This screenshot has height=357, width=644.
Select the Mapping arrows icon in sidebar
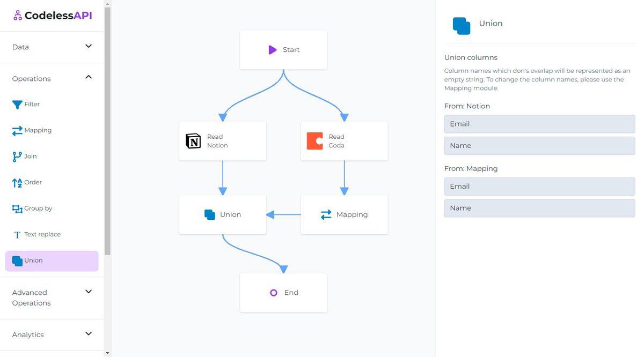(x=17, y=130)
